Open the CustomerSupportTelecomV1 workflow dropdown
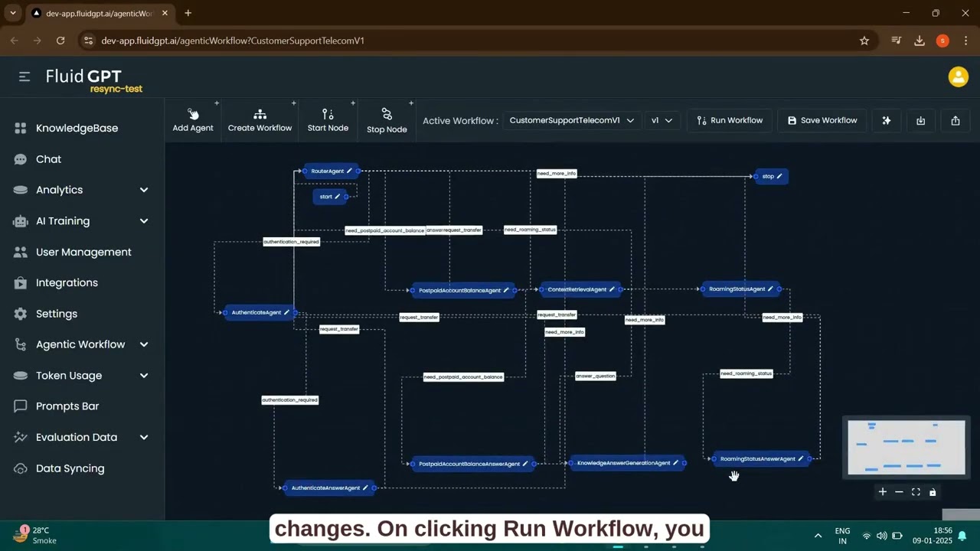 pyautogui.click(x=572, y=120)
